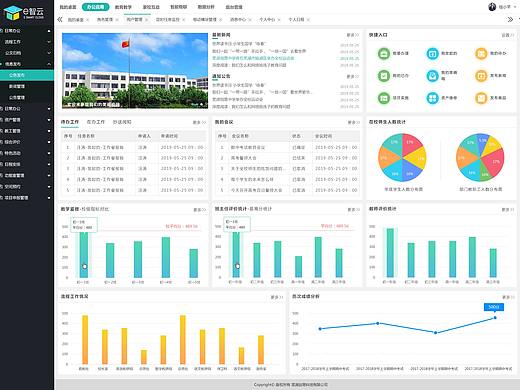This screenshot has height=390, width=520.
Task: Click 更多 link in 流程工作情况 panel
Action: [277, 297]
